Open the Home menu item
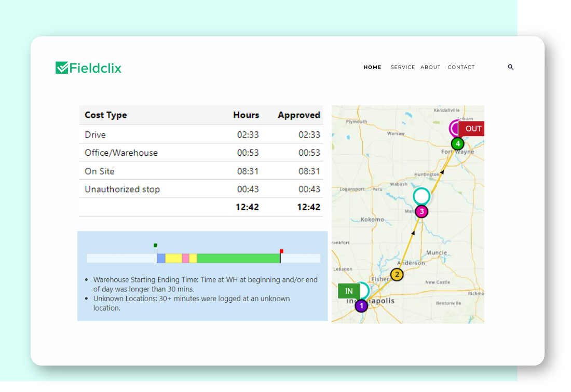 pyautogui.click(x=372, y=67)
